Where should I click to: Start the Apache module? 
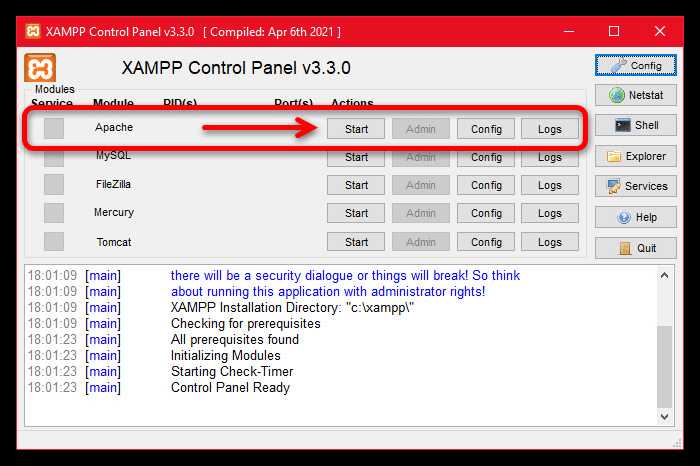pos(356,129)
